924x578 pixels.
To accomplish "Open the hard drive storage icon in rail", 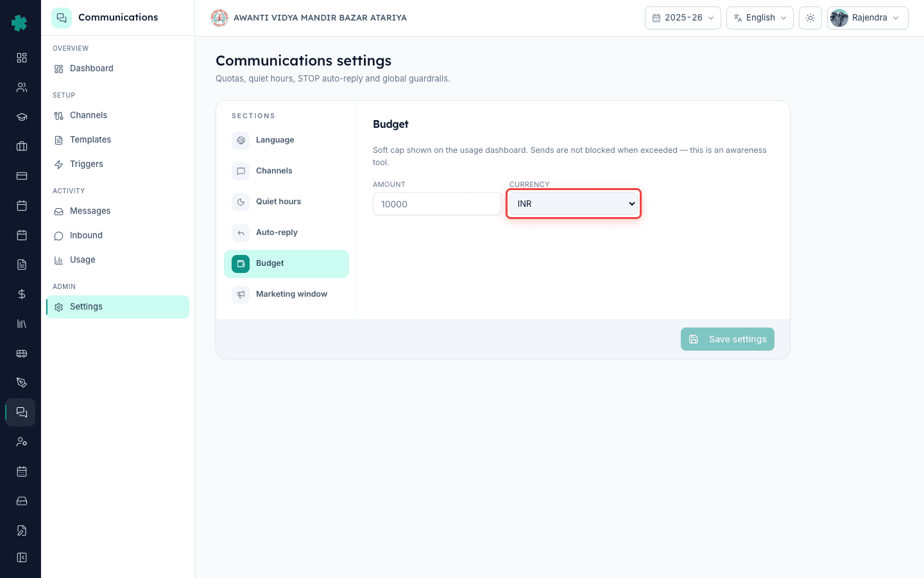I will click(22, 501).
